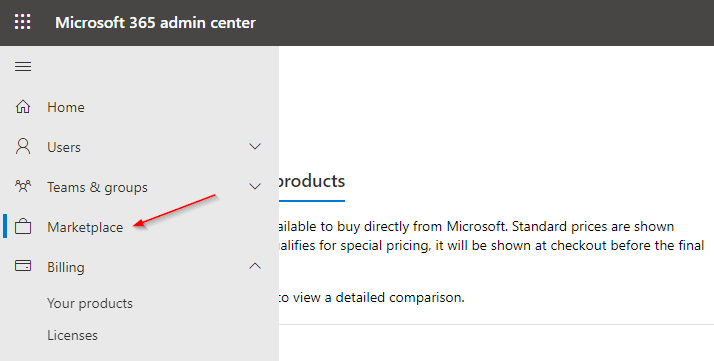Screen dimensions: 714x361
Task: Select the Billing navigation label
Action: (x=66, y=267)
